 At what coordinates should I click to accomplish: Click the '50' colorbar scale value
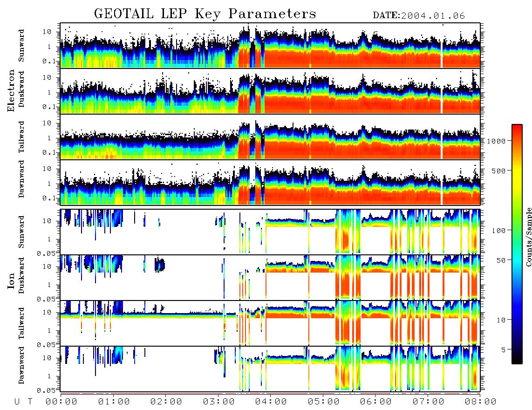pyautogui.click(x=501, y=260)
